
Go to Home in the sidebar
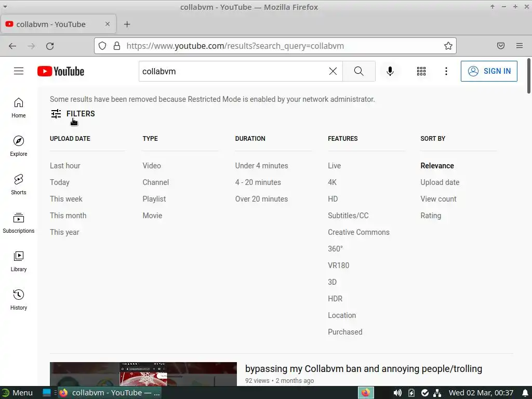19,108
